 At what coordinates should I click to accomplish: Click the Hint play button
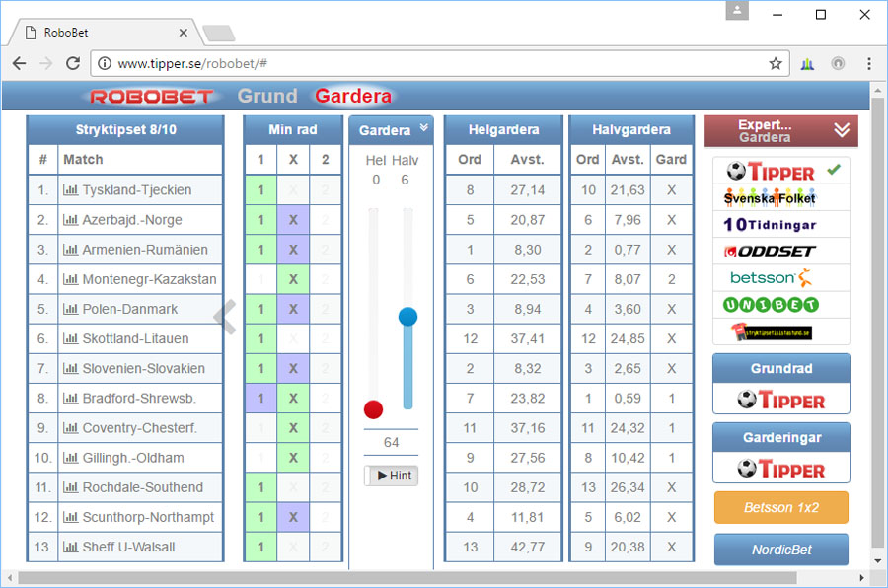[392, 476]
